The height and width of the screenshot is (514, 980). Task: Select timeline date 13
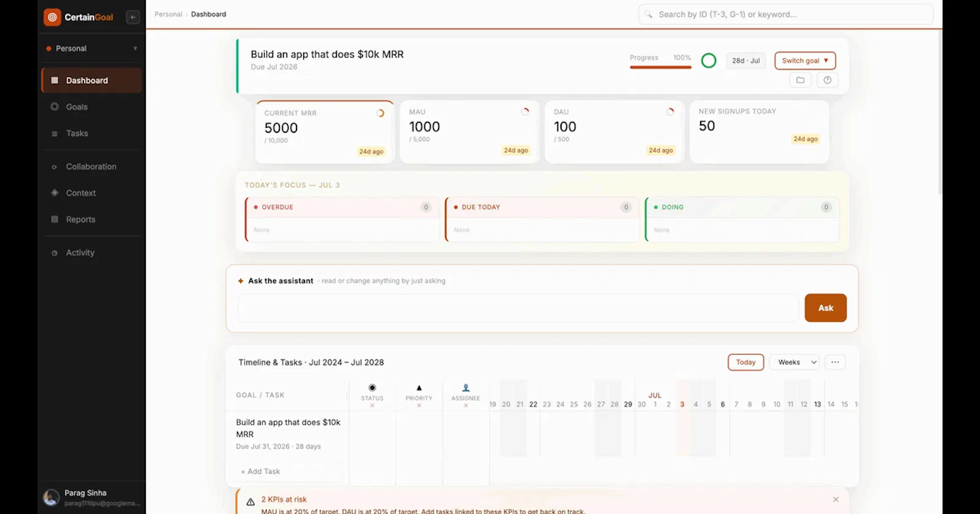817,404
